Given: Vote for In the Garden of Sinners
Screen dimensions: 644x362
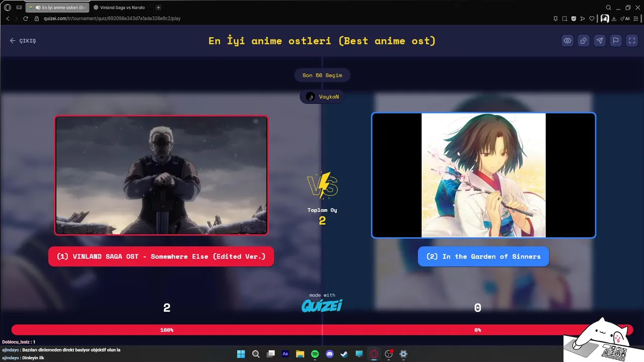Looking at the screenshot, I should pyautogui.click(x=484, y=256).
